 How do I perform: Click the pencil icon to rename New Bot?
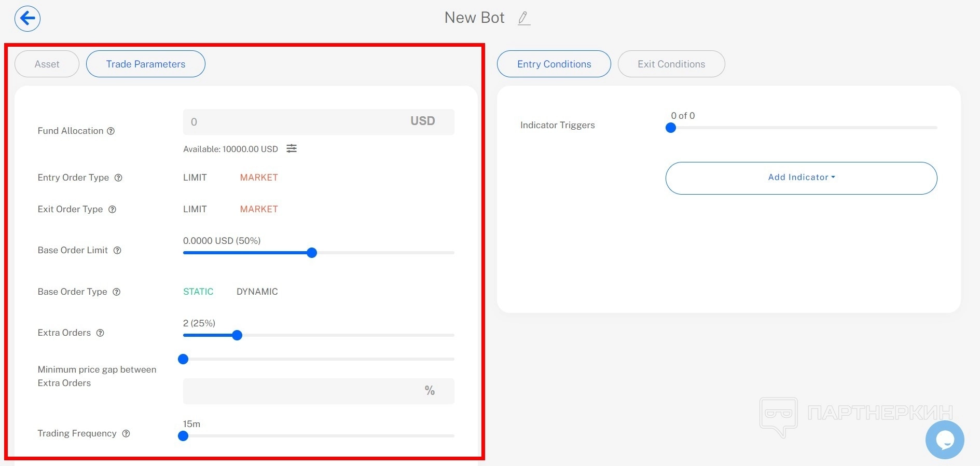524,18
